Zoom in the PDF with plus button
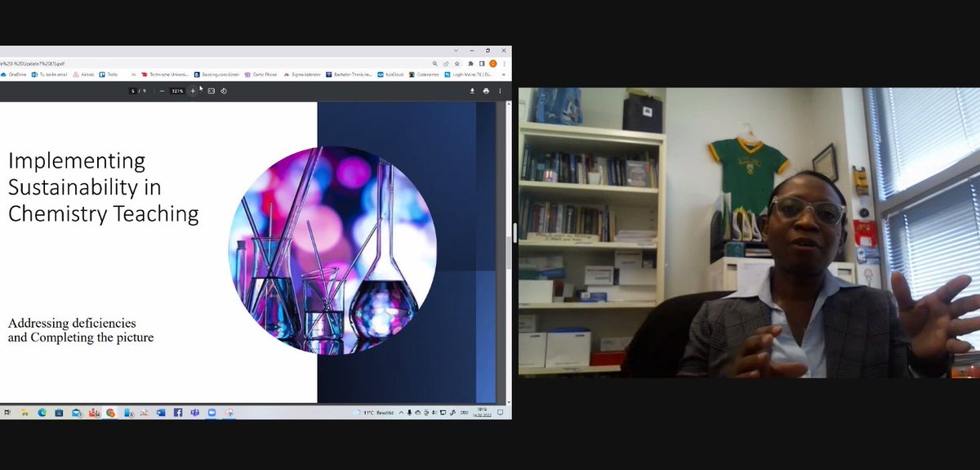 pyautogui.click(x=193, y=91)
